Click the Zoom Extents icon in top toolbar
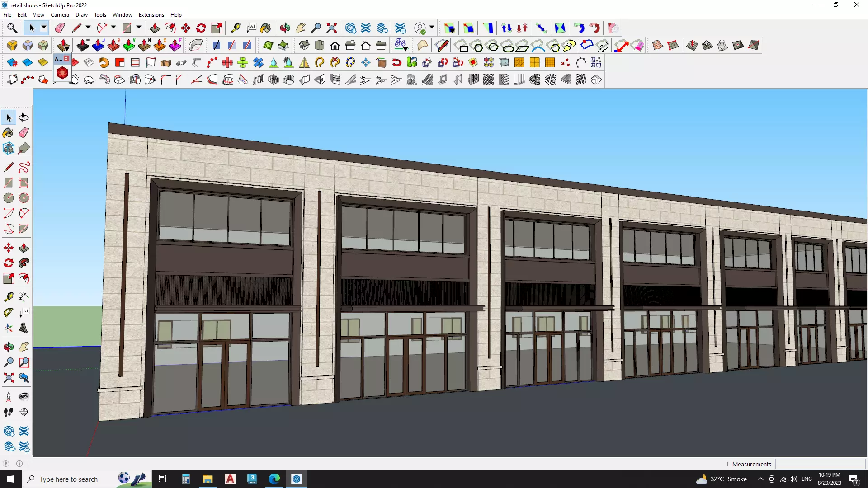 tap(332, 28)
